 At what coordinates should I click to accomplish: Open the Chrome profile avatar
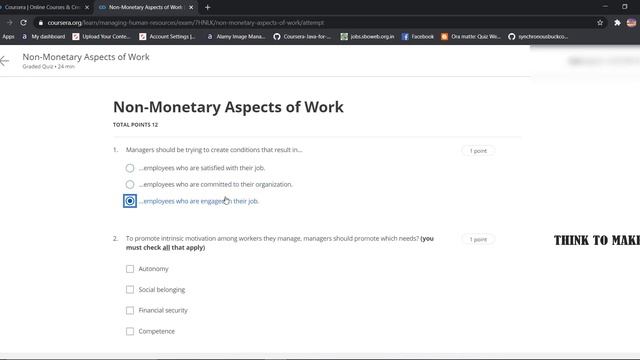click(631, 23)
